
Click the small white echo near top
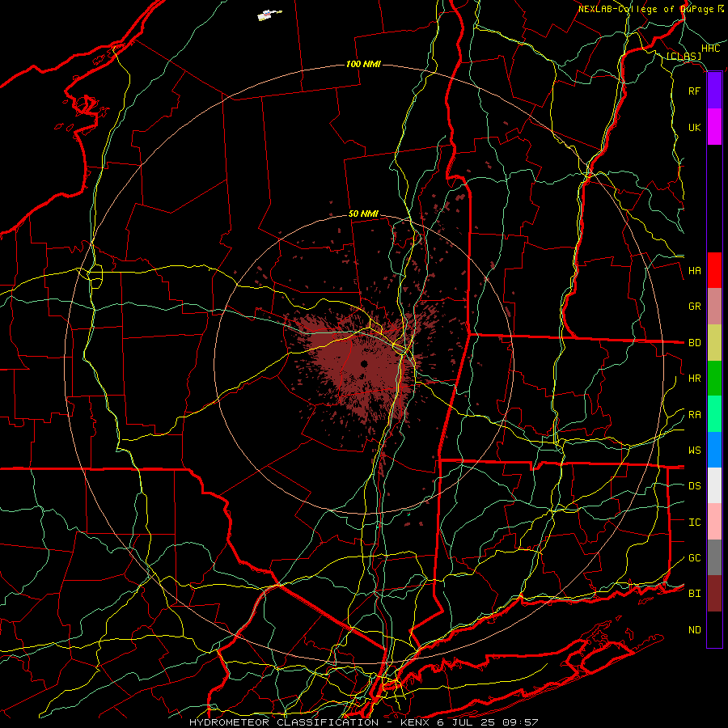coord(269,15)
